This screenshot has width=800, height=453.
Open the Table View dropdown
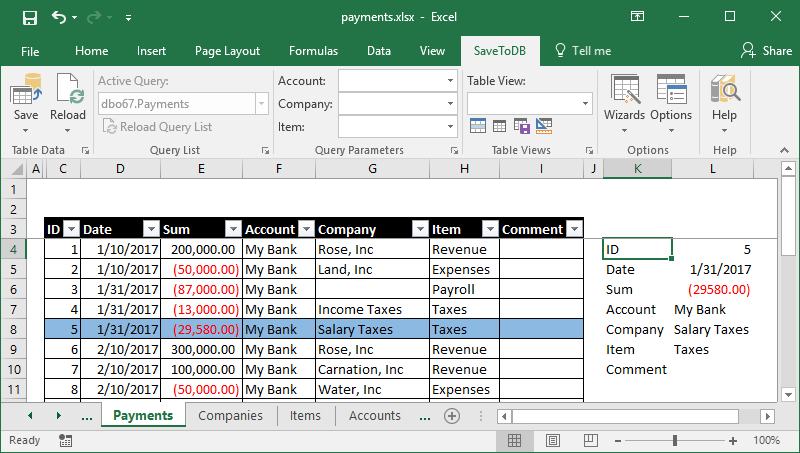(x=585, y=104)
